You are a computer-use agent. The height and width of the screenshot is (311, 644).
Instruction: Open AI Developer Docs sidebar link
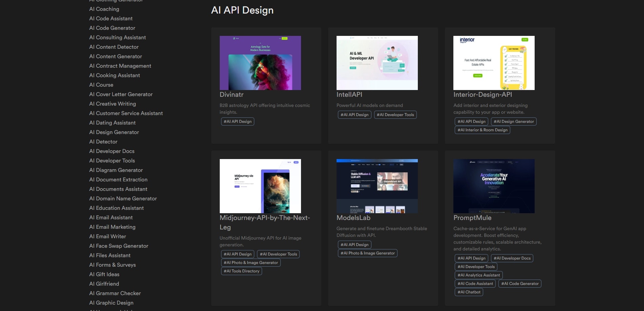coord(112,151)
